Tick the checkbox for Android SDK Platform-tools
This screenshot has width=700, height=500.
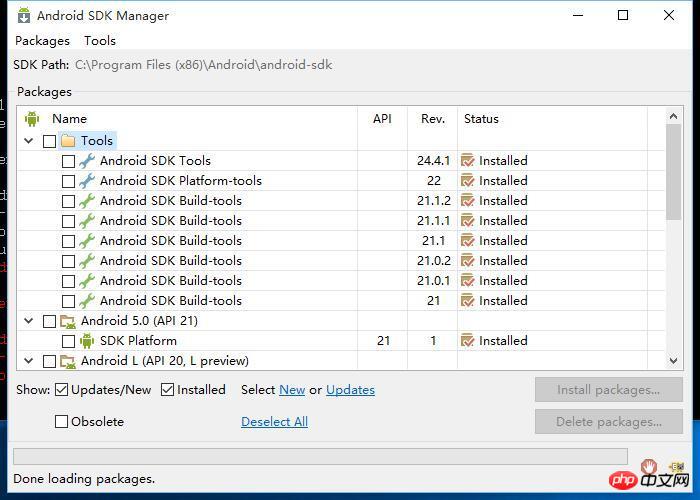click(x=68, y=181)
